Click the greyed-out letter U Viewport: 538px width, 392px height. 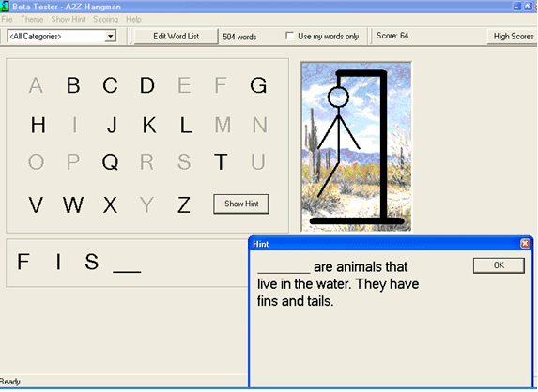click(258, 161)
